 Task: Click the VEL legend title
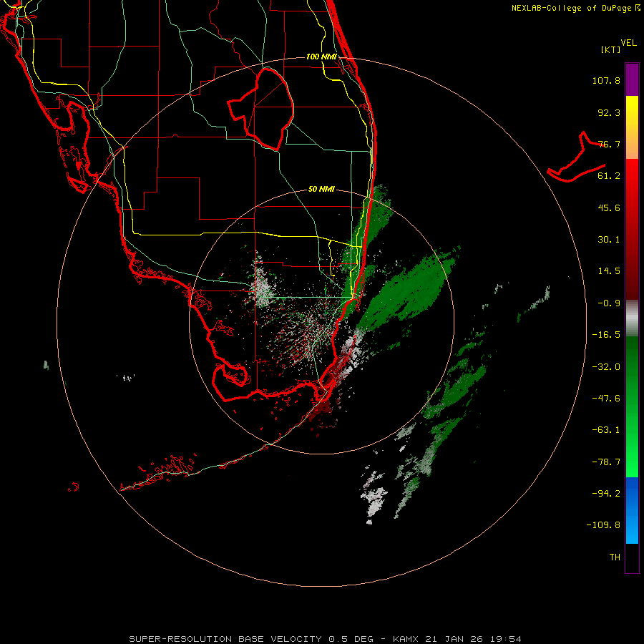[629, 43]
